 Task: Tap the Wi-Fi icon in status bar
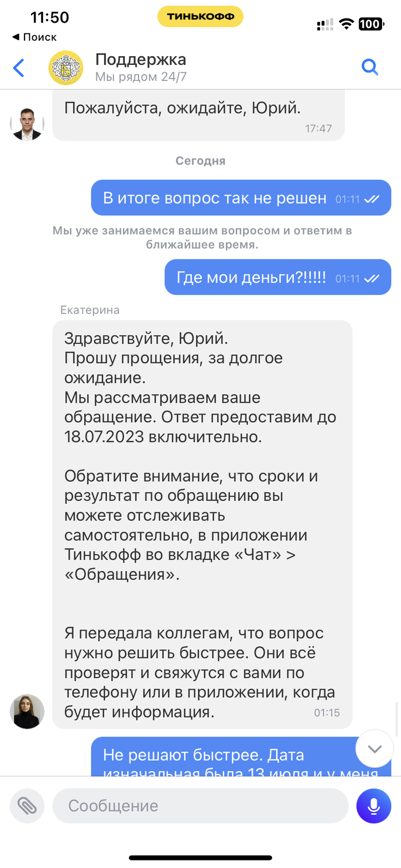[345, 24]
